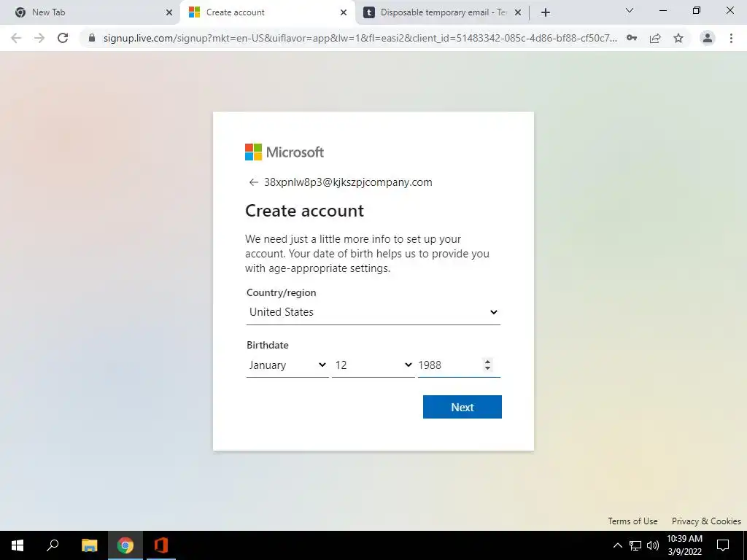Image resolution: width=747 pixels, height=560 pixels.
Task: Open a new tab with plus button
Action: [546, 12]
